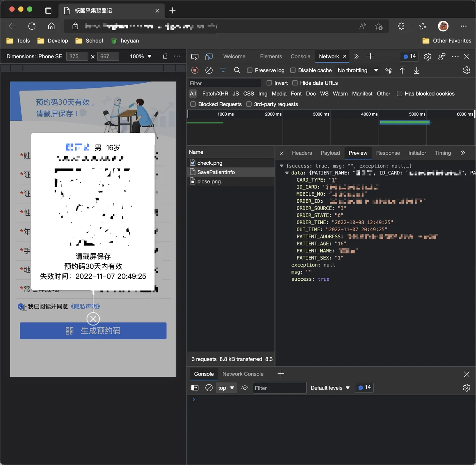Show more DevTools tabs chevron
476x465 pixels.
(x=356, y=56)
